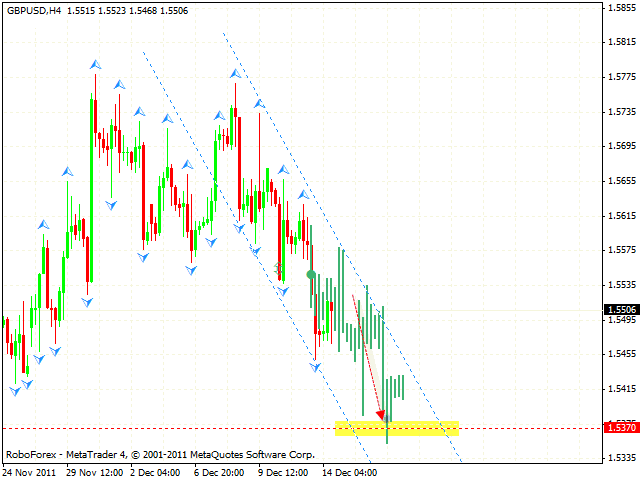Screen dimensions: 640x480
Task: Click the green circle marker on price
Action: click(x=311, y=275)
